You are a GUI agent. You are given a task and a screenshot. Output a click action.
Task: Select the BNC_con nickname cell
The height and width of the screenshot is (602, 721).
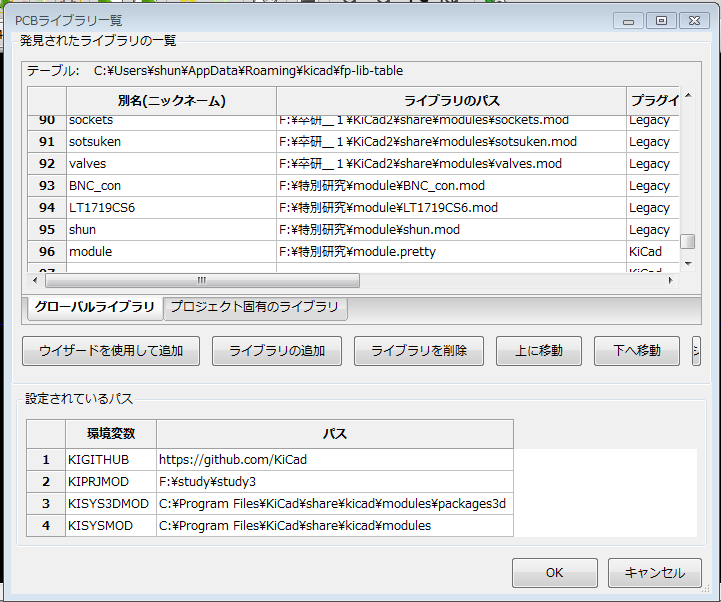(172, 186)
